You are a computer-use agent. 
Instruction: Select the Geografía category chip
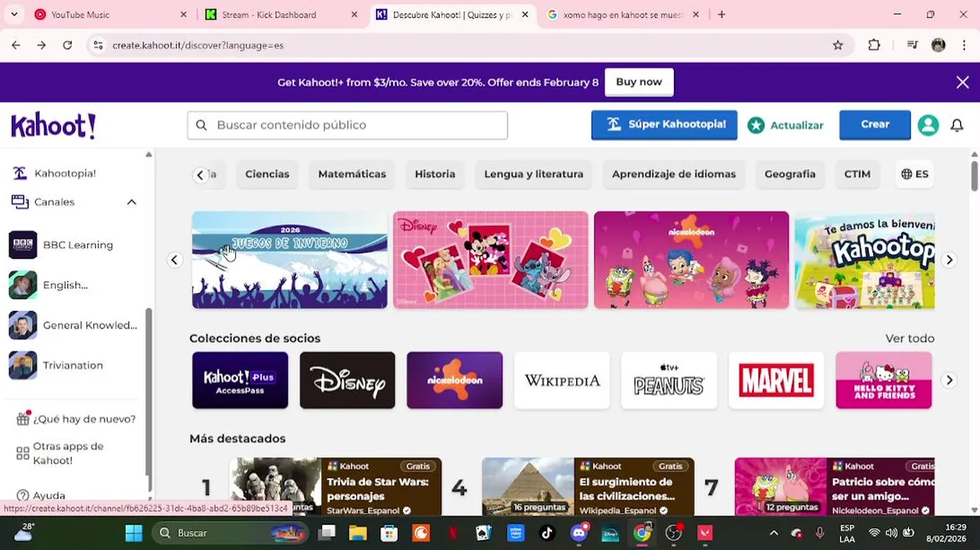790,174
